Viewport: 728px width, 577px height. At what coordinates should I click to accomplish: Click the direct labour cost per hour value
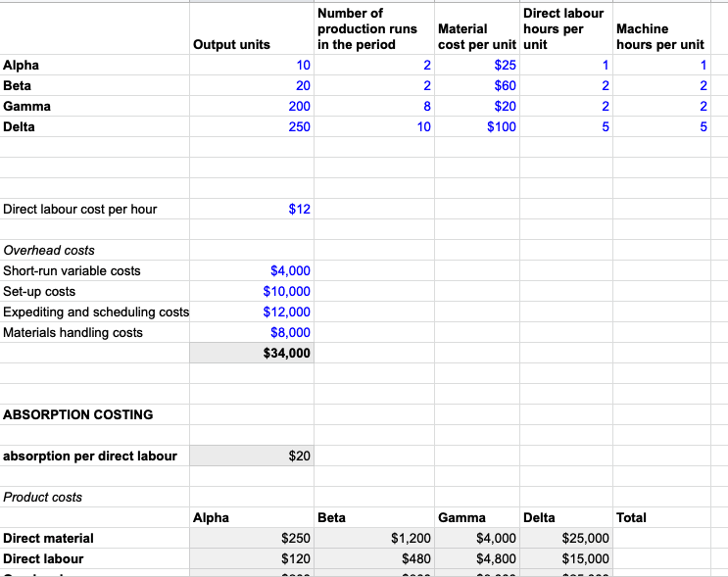point(252,209)
